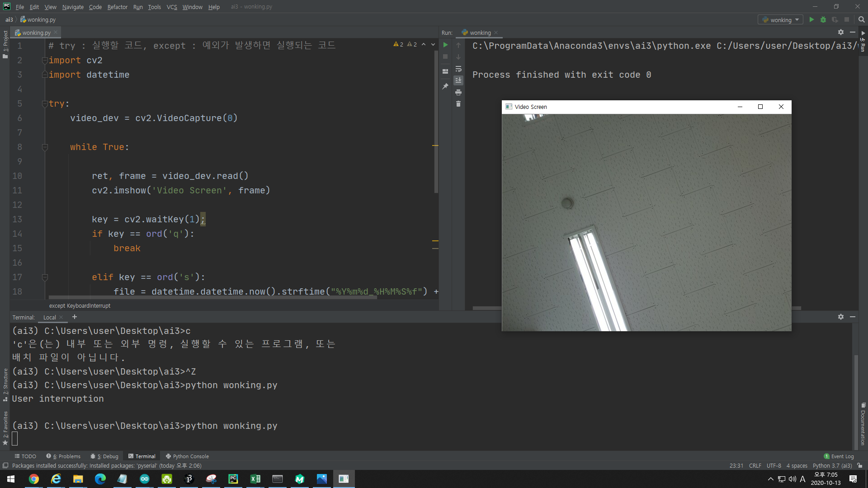Toggle scroll to end in Run console
The width and height of the screenshot is (868, 488).
(458, 80)
